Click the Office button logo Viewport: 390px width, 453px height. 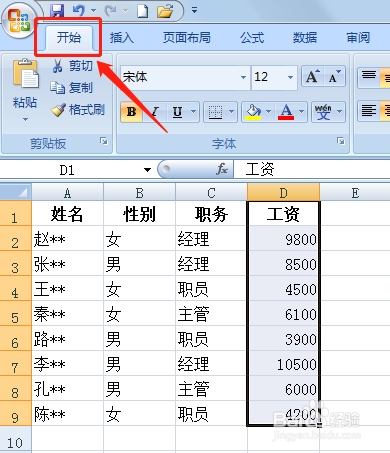[19, 21]
